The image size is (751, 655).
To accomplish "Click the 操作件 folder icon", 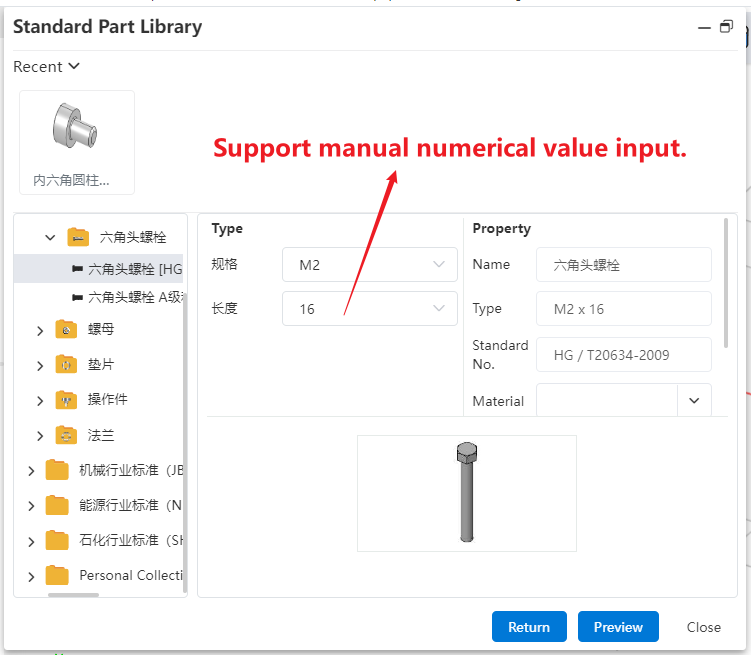I will tap(66, 400).
